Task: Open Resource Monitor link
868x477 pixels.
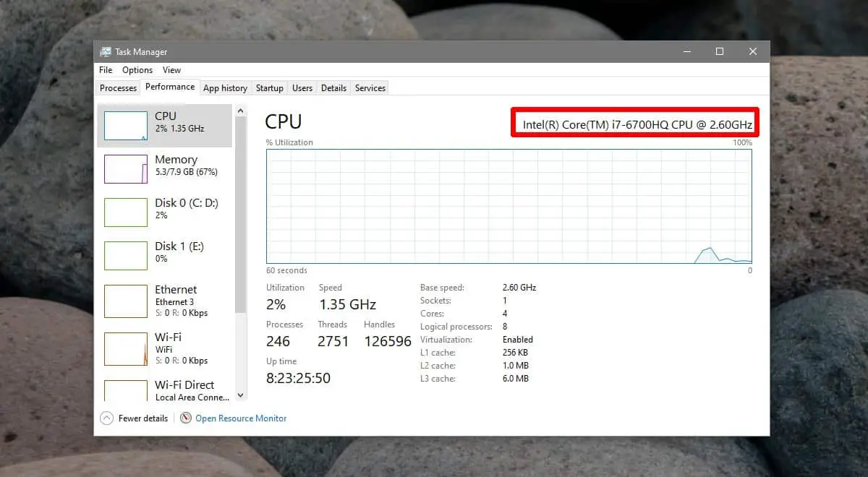Action: pos(241,418)
